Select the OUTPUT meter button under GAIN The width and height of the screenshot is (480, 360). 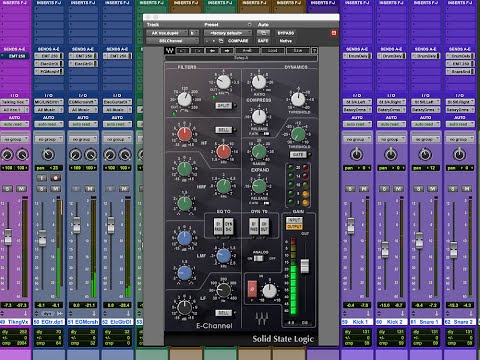pos(294,227)
